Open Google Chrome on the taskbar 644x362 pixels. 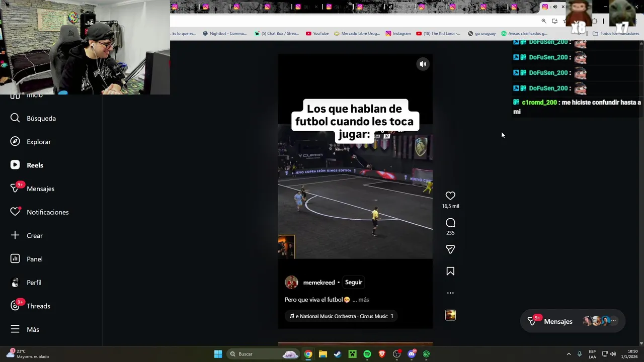click(x=308, y=354)
